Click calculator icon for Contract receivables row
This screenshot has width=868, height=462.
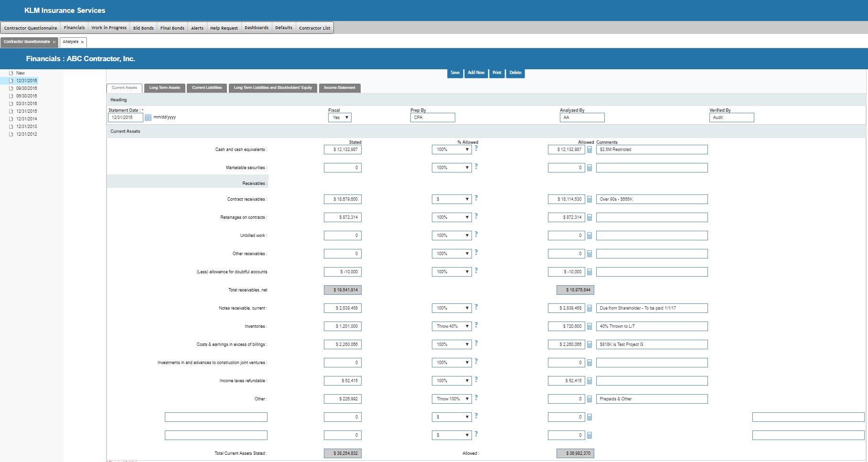click(x=589, y=200)
